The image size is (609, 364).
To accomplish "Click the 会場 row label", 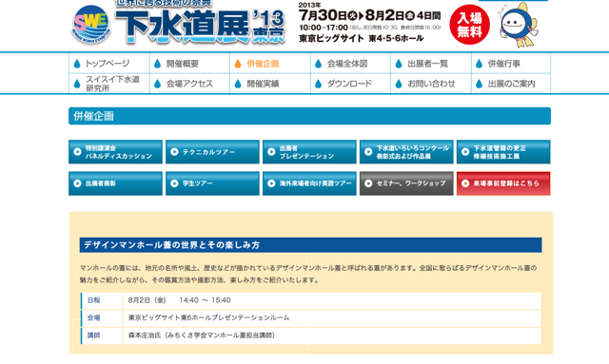I will (x=93, y=317).
